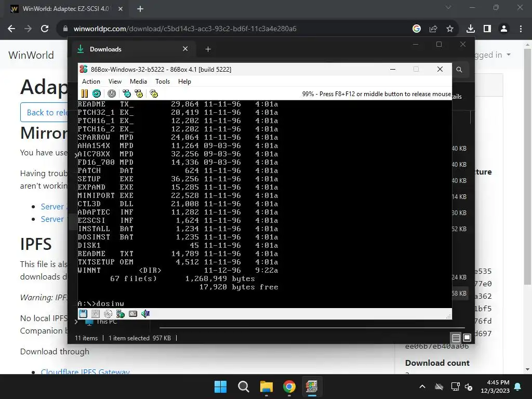This screenshot has width=532, height=399.
Task: Switch File Explorer to large thumbnails view
Action: pos(467,338)
